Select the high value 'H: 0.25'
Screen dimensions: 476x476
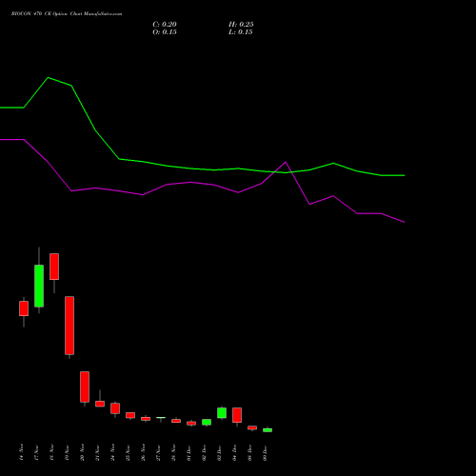[x=241, y=25]
